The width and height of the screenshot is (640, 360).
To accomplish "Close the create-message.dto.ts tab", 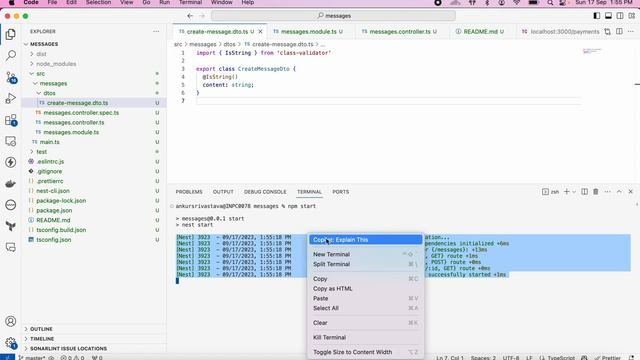I will pos(260,31).
